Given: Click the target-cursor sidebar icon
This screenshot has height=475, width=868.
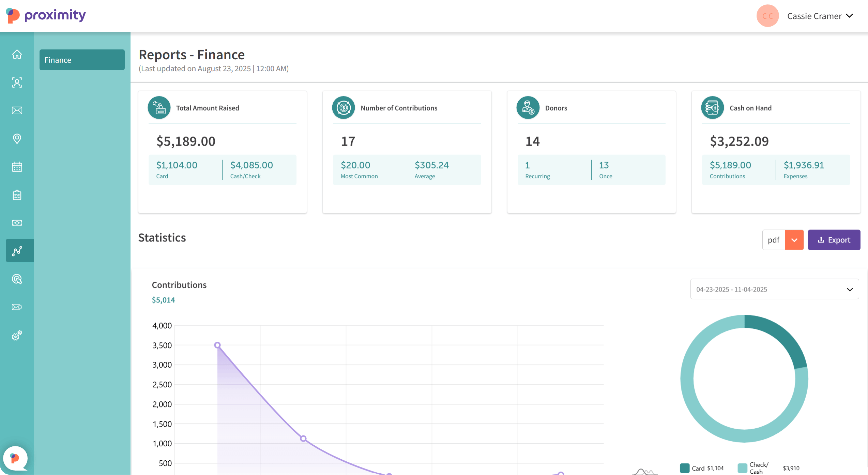Looking at the screenshot, I should 17,279.
